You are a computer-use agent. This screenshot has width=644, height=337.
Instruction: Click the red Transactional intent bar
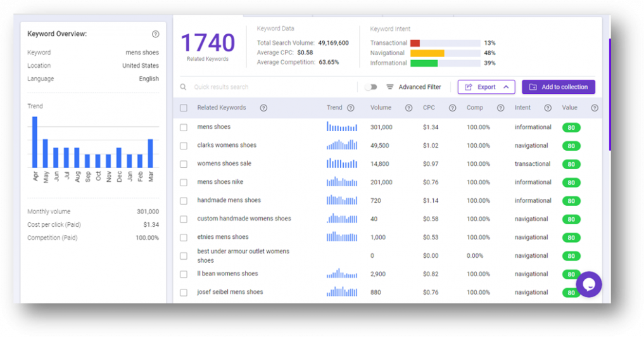415,43
